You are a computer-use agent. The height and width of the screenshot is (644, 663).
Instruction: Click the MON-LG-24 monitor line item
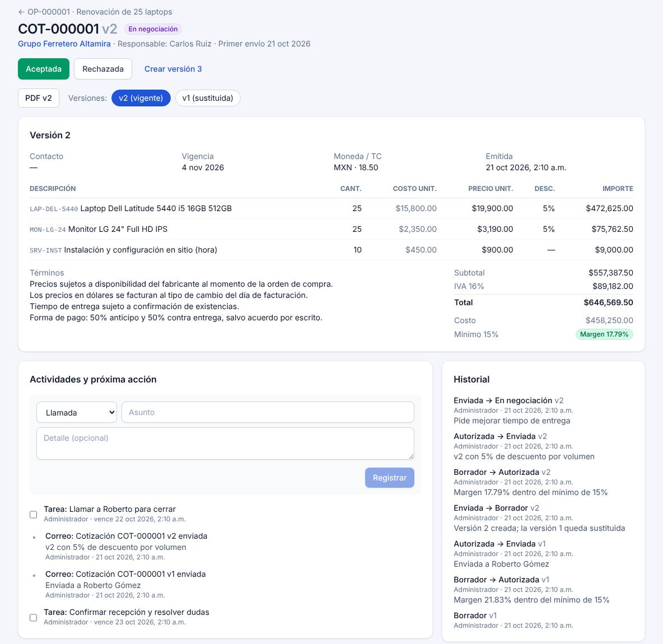pyautogui.click(x=331, y=229)
